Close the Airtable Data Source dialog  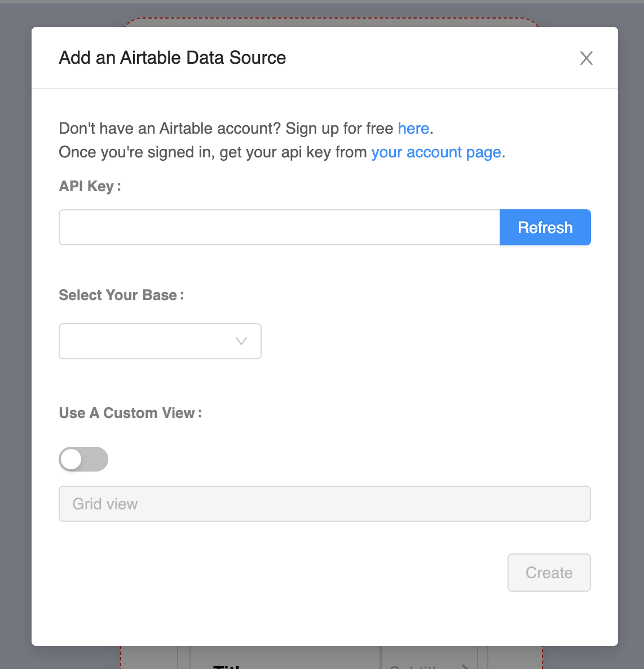pos(586,58)
